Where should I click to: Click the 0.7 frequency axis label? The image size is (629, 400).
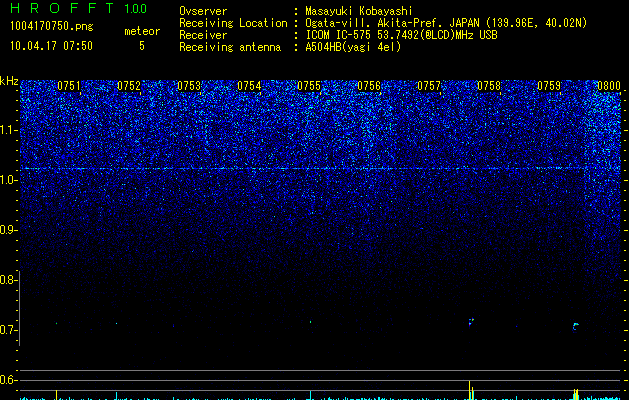tap(7, 330)
